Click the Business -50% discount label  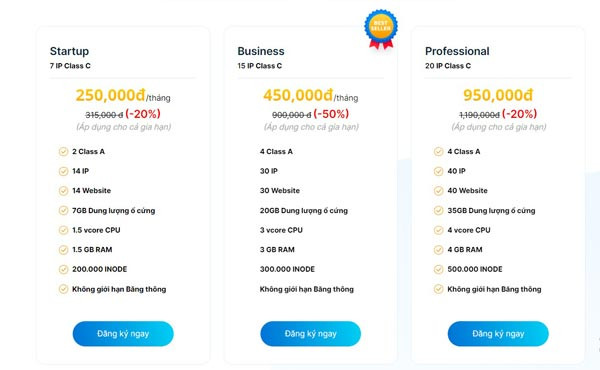click(331, 114)
